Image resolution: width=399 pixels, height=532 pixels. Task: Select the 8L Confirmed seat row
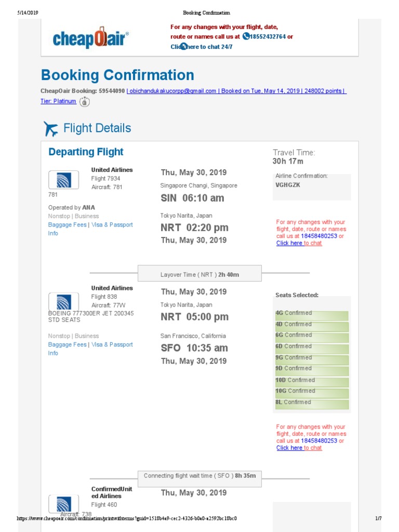pos(312,402)
